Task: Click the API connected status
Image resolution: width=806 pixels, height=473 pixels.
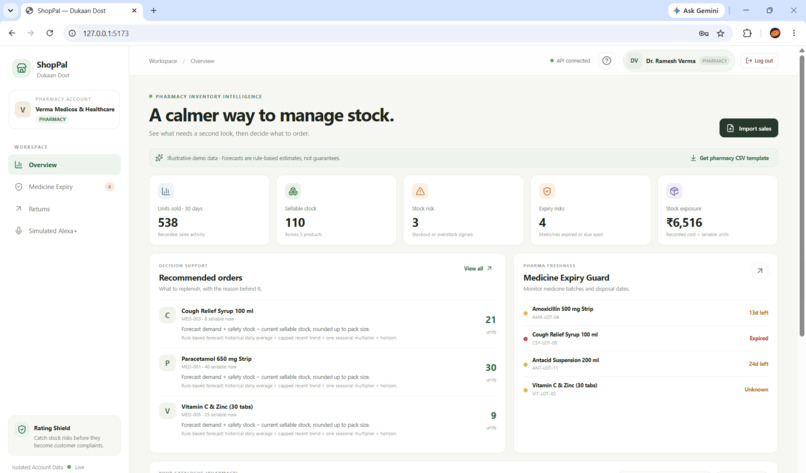Action: click(570, 61)
